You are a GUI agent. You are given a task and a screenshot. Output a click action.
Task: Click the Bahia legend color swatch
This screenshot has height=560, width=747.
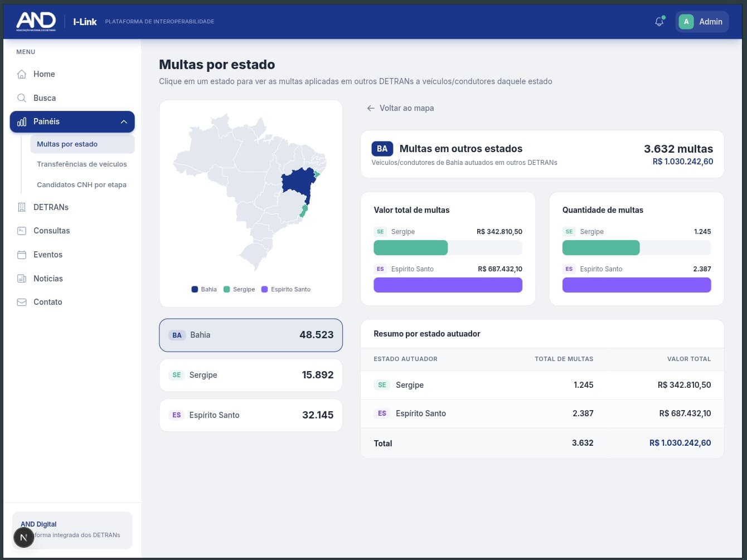[195, 289]
